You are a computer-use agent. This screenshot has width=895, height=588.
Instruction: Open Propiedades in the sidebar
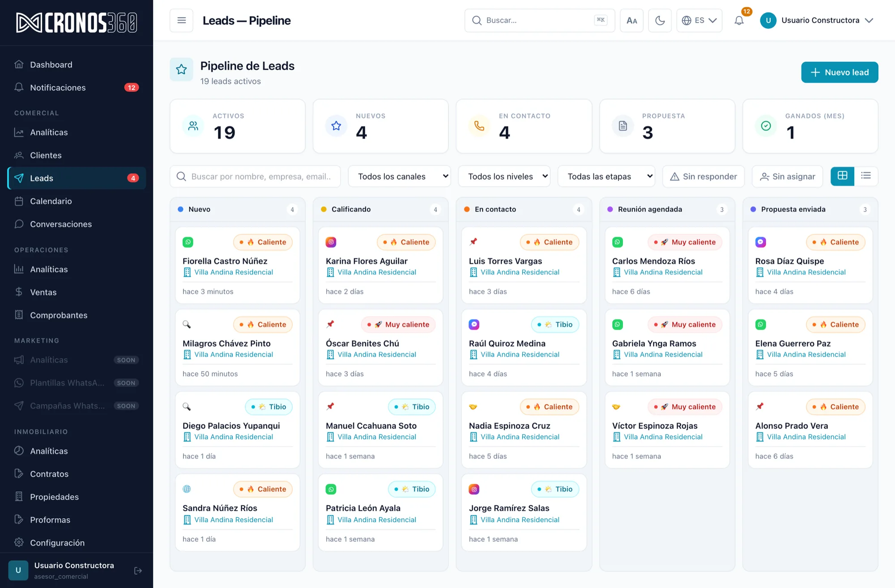[77, 497]
